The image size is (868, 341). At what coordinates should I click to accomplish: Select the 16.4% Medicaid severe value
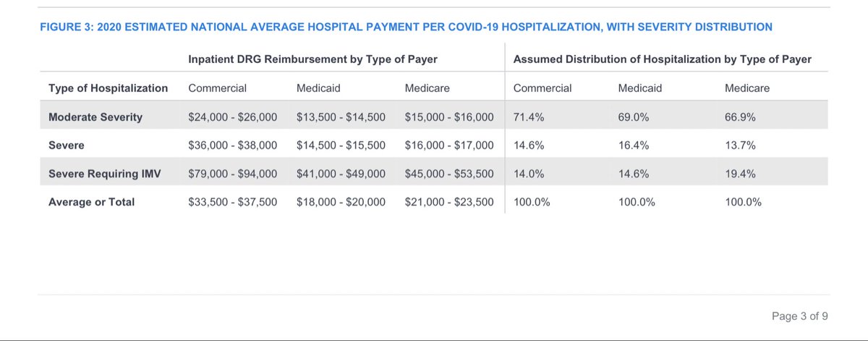pos(634,145)
